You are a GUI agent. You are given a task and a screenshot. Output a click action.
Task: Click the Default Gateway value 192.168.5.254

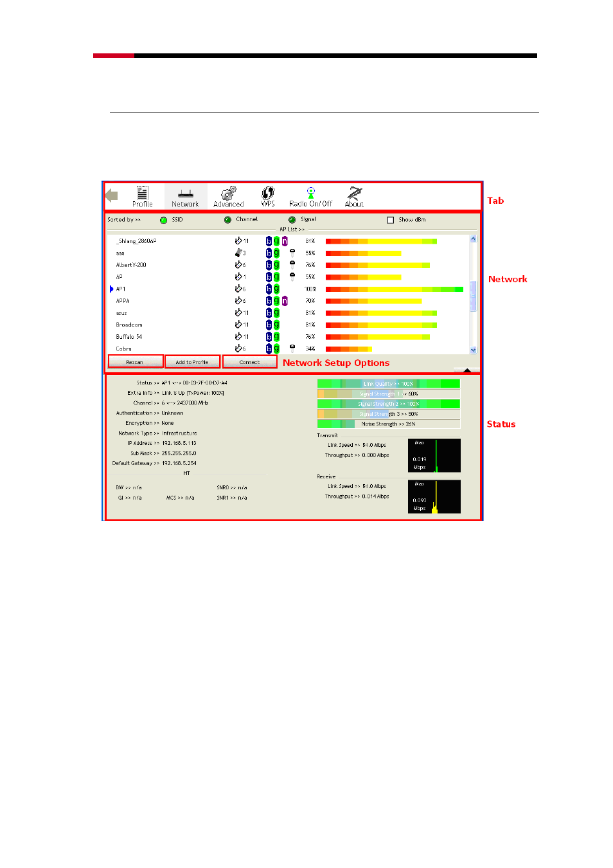[179, 463]
